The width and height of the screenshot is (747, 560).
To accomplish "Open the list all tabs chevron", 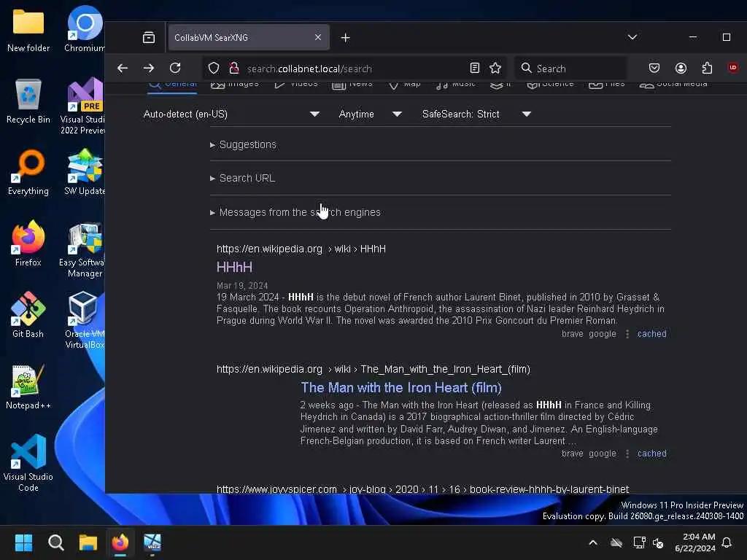I will [x=632, y=37].
